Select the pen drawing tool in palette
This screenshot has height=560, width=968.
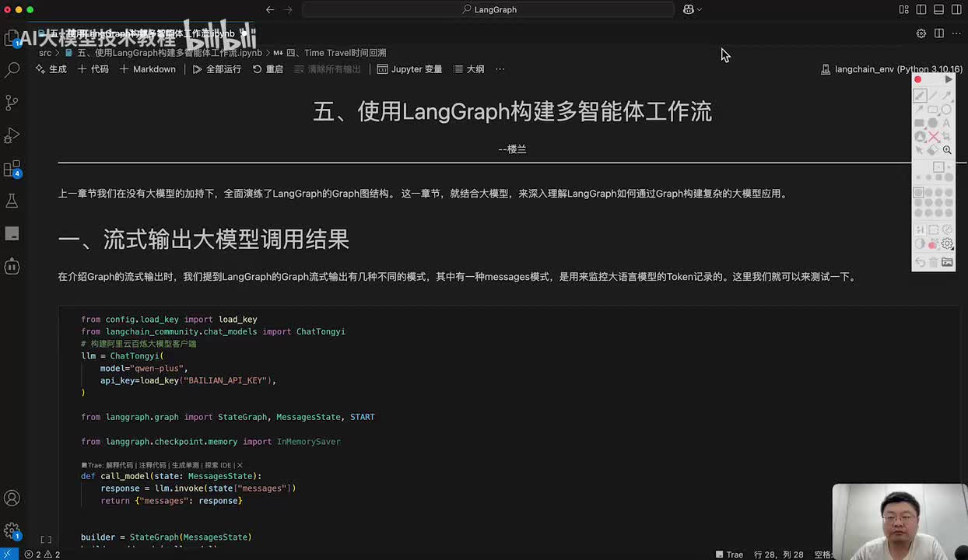pyautogui.click(x=920, y=96)
